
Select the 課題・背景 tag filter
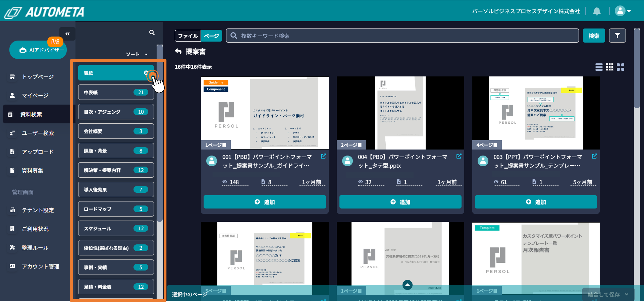pos(116,151)
